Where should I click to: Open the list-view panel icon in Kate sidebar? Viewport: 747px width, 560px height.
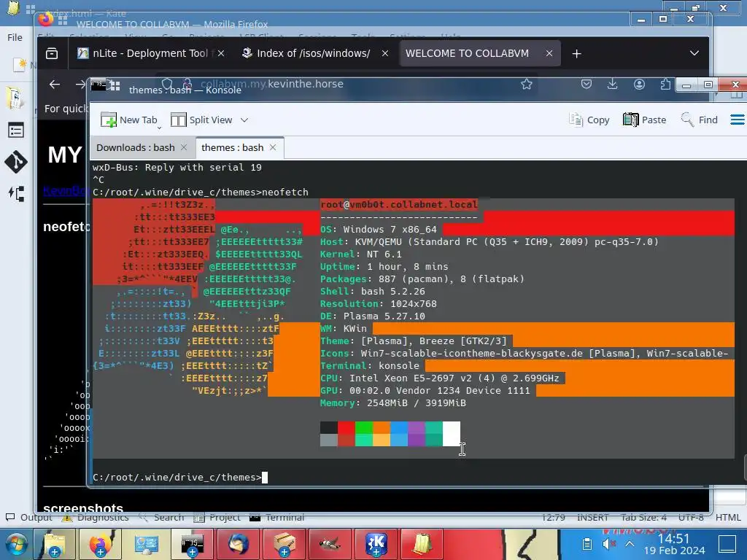(16, 130)
